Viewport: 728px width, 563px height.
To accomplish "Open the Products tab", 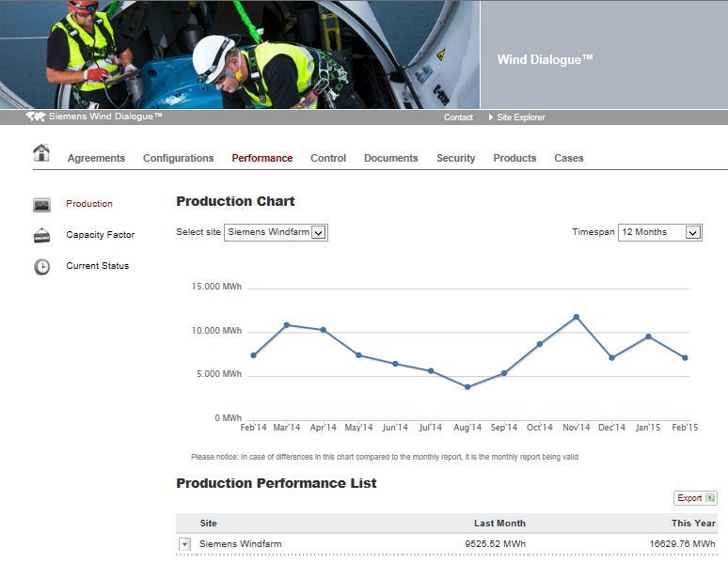I will [514, 158].
